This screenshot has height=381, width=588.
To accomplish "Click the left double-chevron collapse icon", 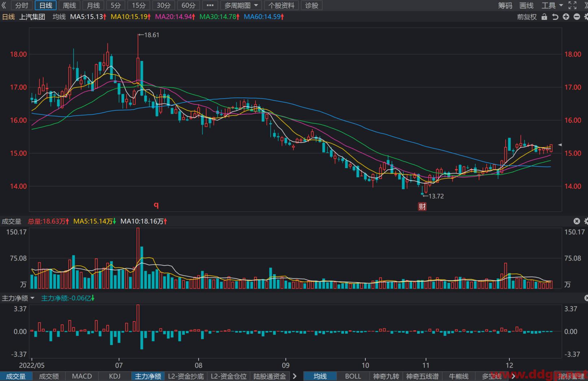I will coord(4,5).
